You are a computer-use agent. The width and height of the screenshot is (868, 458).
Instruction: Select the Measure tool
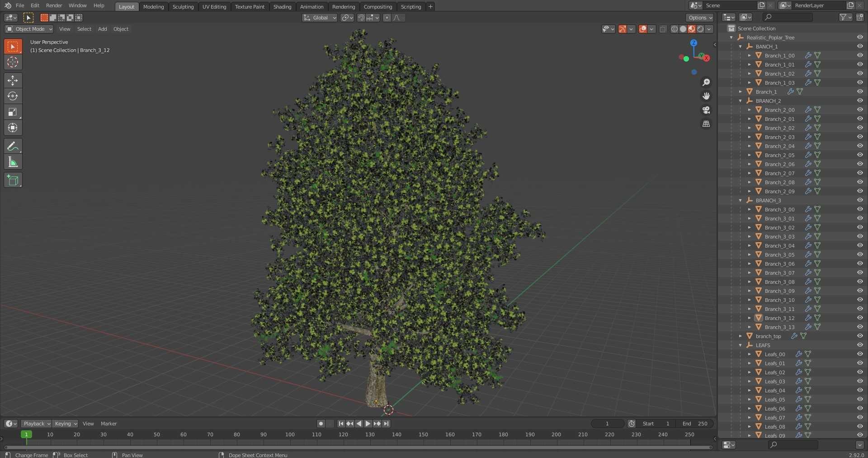coord(13,162)
